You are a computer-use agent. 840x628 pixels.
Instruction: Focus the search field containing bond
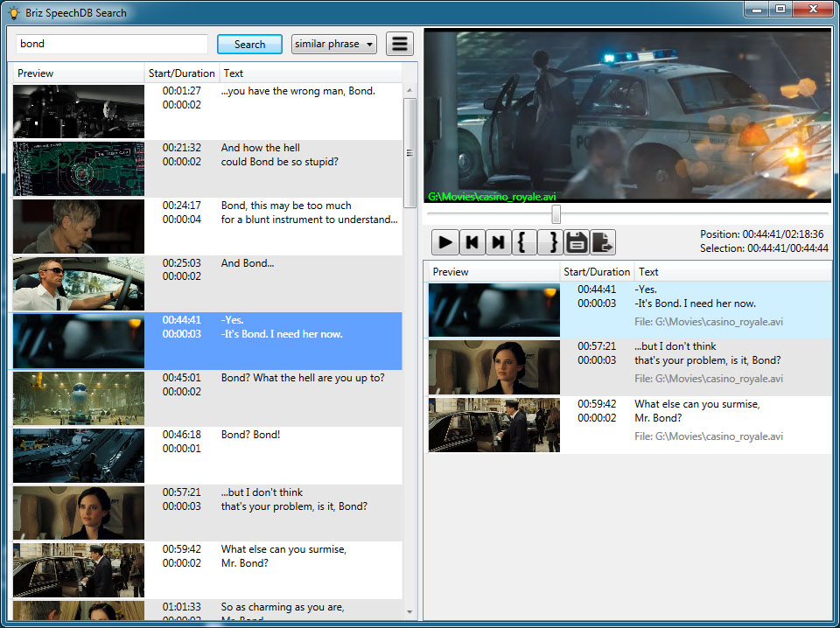click(x=112, y=44)
